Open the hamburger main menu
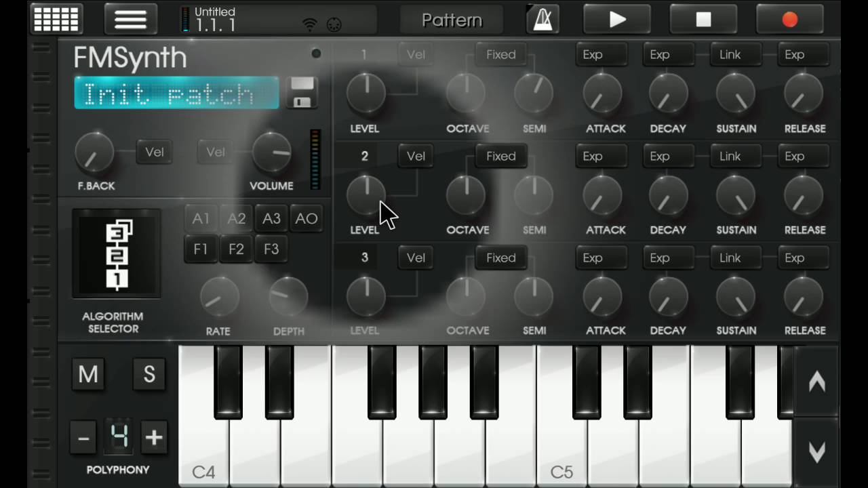Image resolution: width=868 pixels, height=488 pixels. (x=130, y=19)
